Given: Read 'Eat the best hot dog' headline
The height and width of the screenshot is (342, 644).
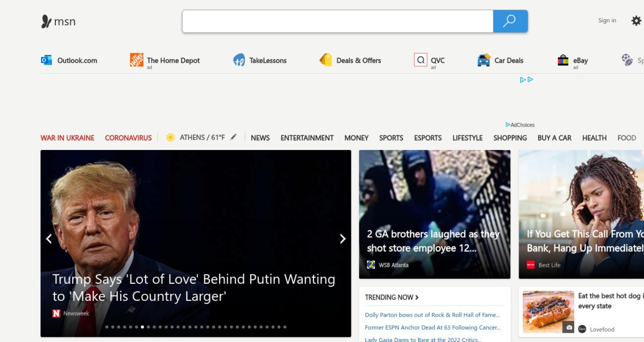Looking at the screenshot, I should coord(611,301).
